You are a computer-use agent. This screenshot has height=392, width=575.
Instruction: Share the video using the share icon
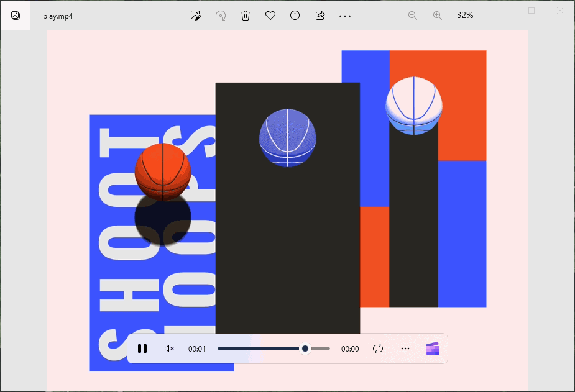click(320, 15)
